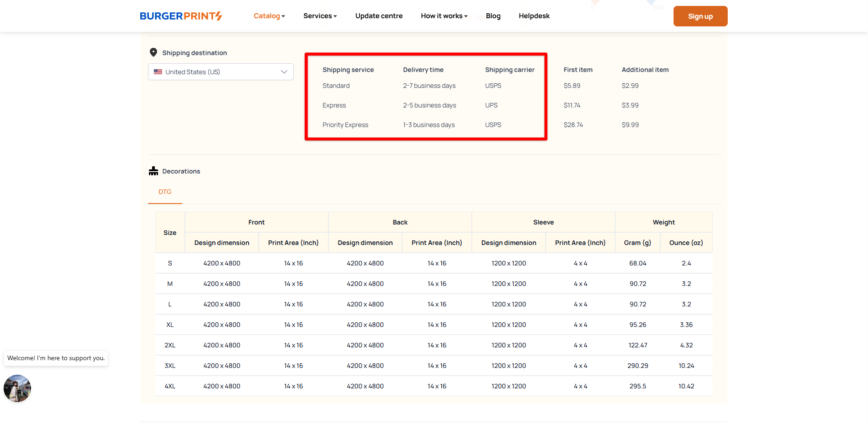
Task: Click the Standard shipping service row
Action: click(336, 86)
